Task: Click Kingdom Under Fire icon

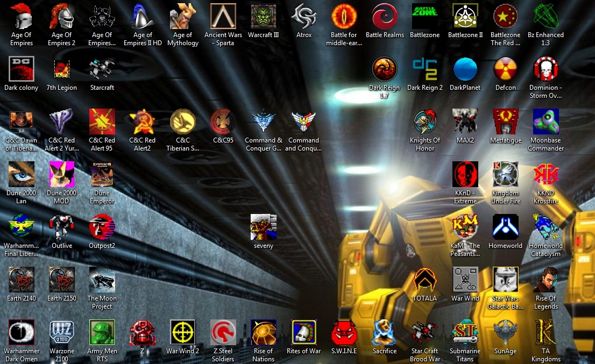Action: coord(506,174)
